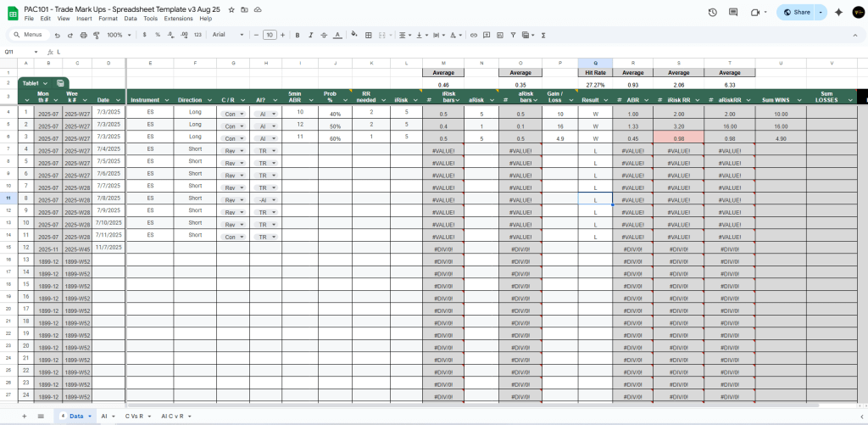This screenshot has width=868, height=425.
Task: Star the spreadsheet document
Action: (x=231, y=8)
